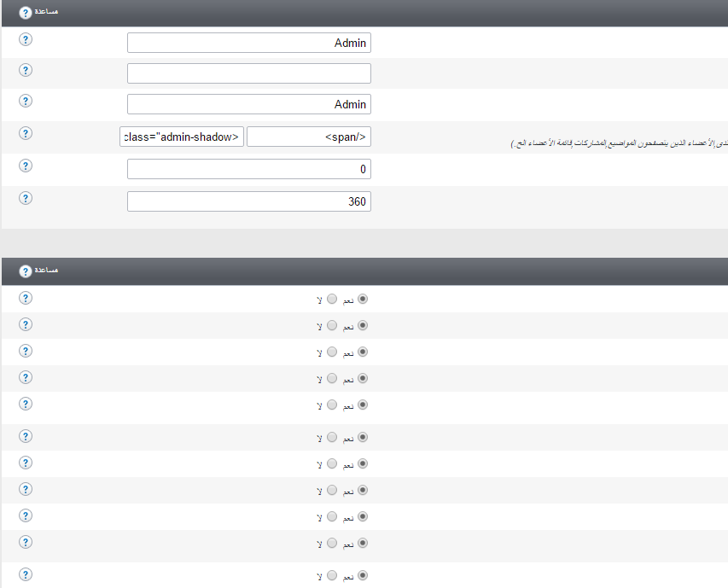The width and height of the screenshot is (728, 588).
Task: Focus the field with value 360
Action: coord(249,201)
